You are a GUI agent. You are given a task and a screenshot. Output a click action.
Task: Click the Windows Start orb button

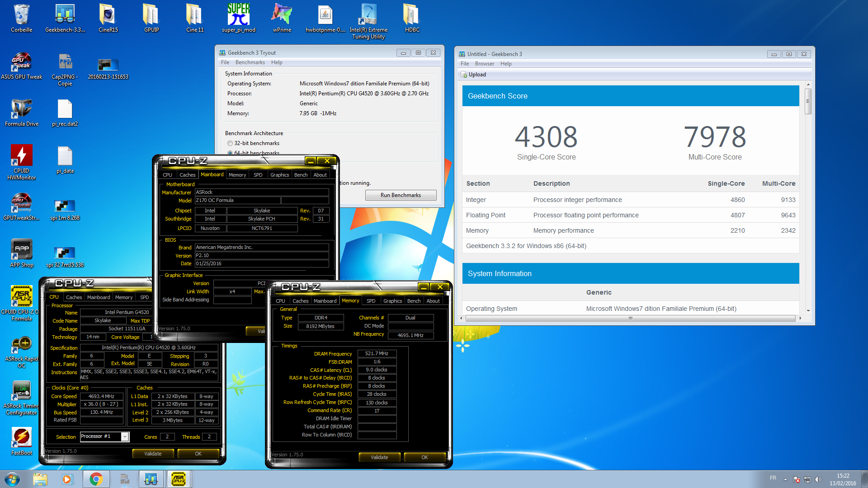[12, 479]
